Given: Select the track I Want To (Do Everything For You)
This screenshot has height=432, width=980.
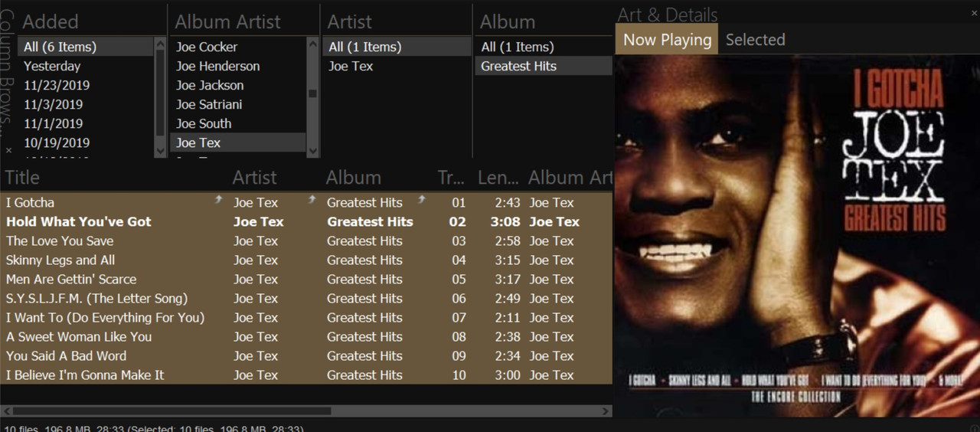Looking at the screenshot, I should (306, 317).
